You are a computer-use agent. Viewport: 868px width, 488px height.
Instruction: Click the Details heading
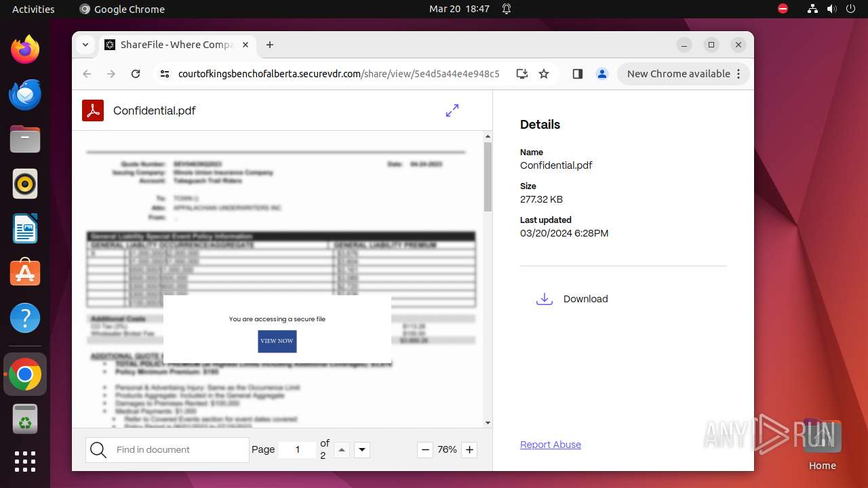540,125
